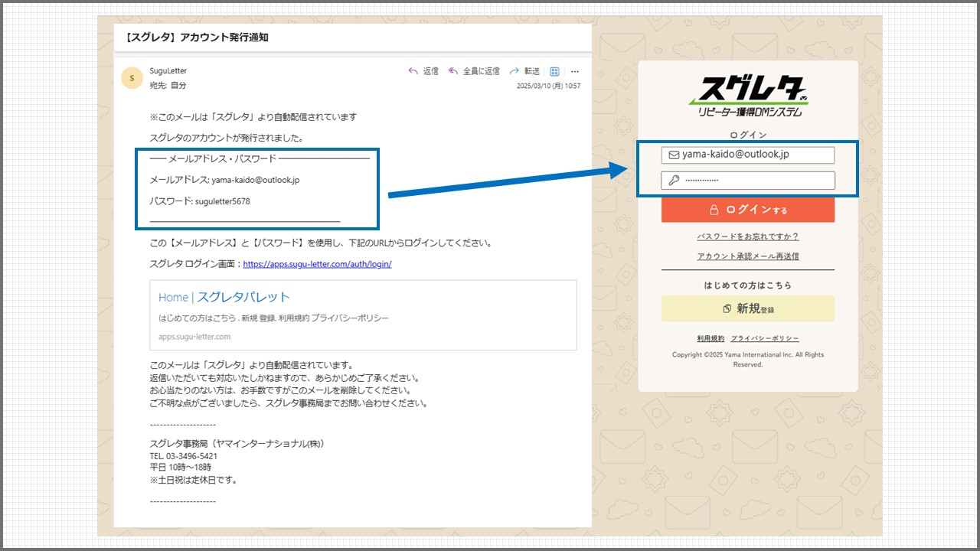
Task: Open the 利用規約 link on login panel
Action: coord(710,338)
